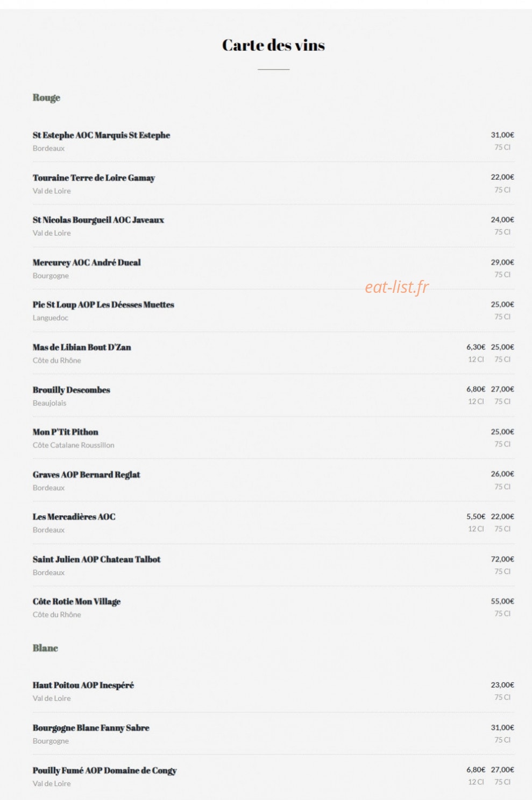The width and height of the screenshot is (532, 800).
Task: Open Côte Rotie Mon Village
Action: click(x=76, y=601)
